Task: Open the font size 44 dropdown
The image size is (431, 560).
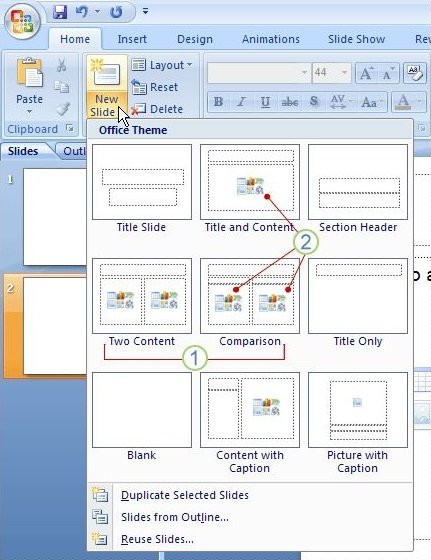Action: pos(344,72)
